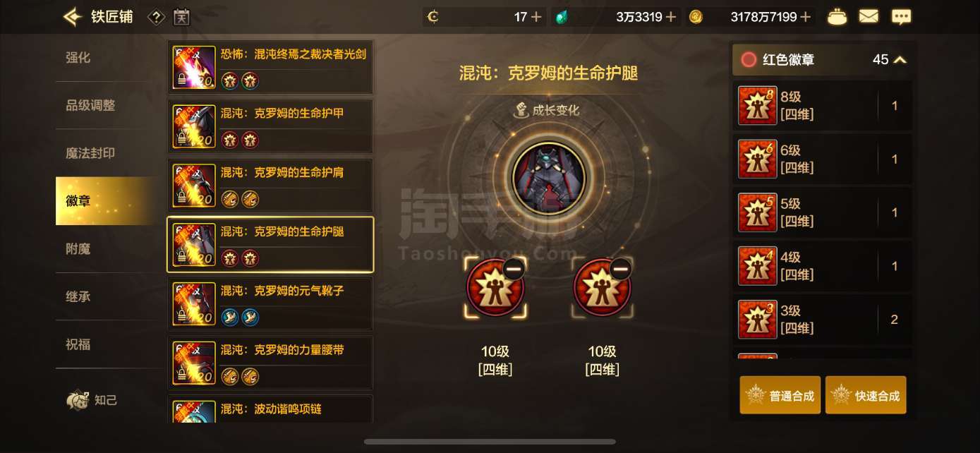
Task: Select the 8级 red emblem icon
Action: click(x=757, y=105)
